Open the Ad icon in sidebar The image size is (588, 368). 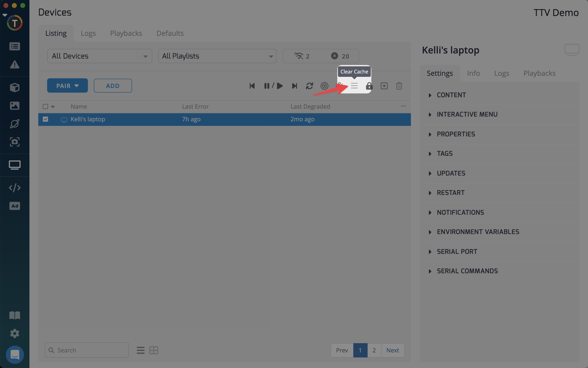point(15,206)
